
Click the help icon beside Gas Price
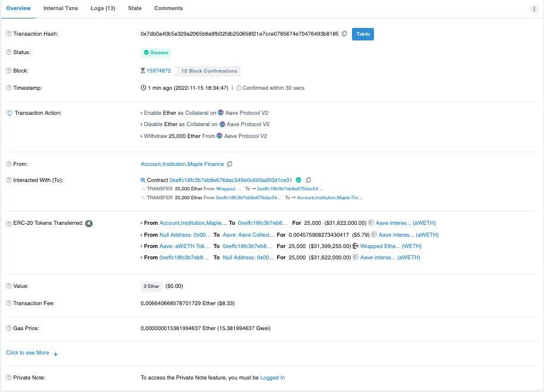point(9,328)
